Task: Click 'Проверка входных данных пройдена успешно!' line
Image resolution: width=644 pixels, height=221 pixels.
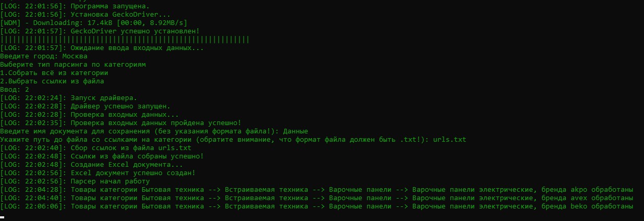Action: click(x=156, y=122)
